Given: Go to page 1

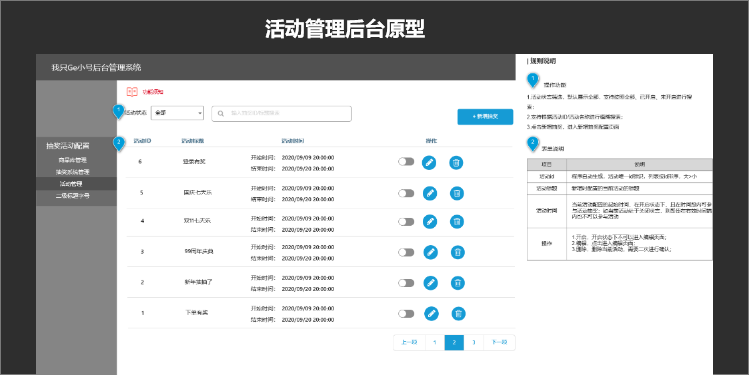Looking at the screenshot, I should tap(435, 343).
